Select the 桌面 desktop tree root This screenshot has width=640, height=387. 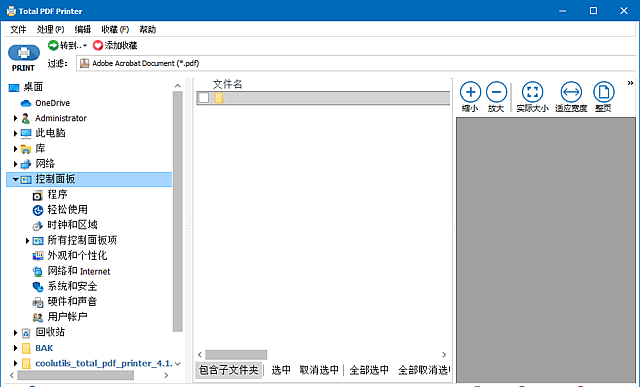[33, 87]
